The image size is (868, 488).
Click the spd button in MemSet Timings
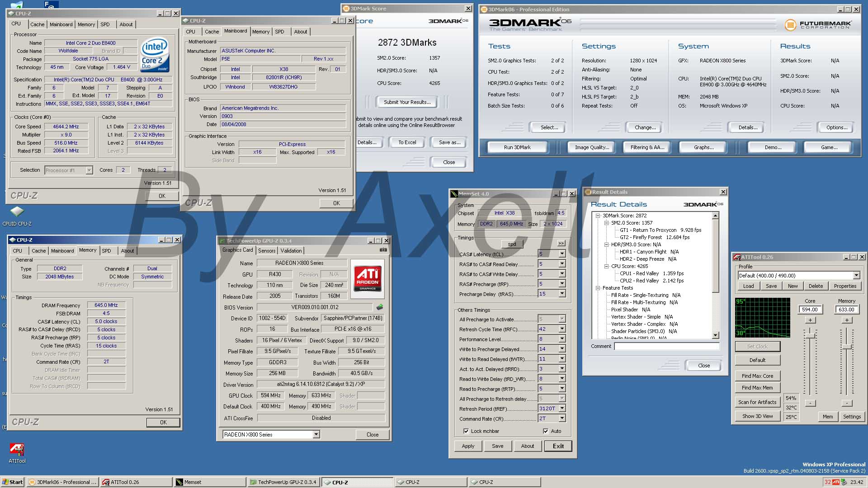click(x=512, y=244)
